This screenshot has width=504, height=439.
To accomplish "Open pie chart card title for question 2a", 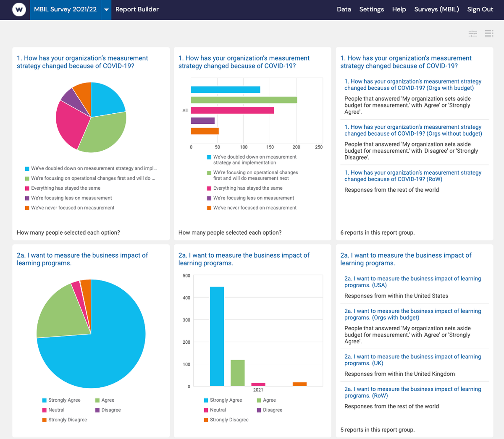I will [82, 259].
